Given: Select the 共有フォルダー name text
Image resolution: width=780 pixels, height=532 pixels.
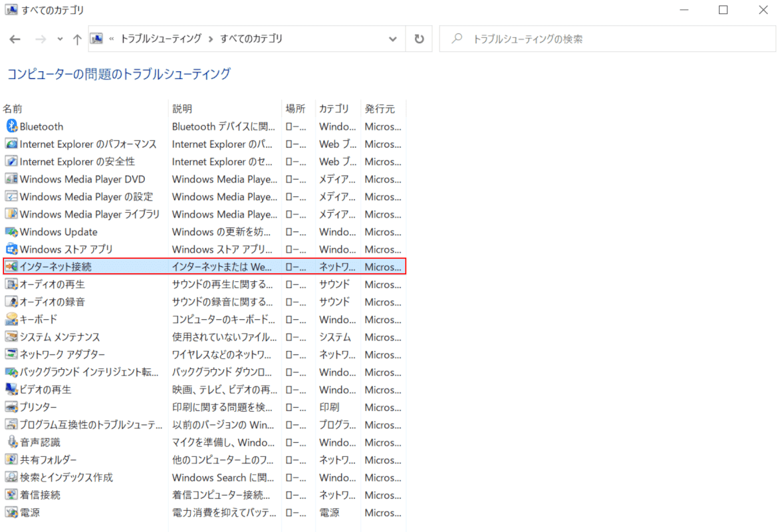Looking at the screenshot, I should click(49, 460).
